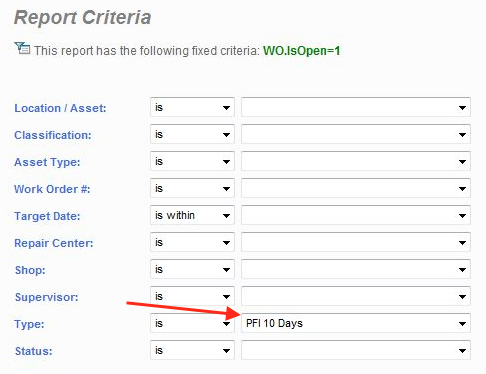The height and width of the screenshot is (374, 486).
Task: Click the Work Order # label
Action: (x=52, y=189)
